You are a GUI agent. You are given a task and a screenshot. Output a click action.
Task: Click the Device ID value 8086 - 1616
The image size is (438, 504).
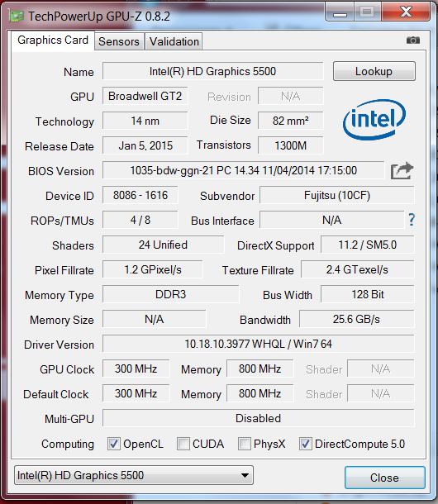140,195
